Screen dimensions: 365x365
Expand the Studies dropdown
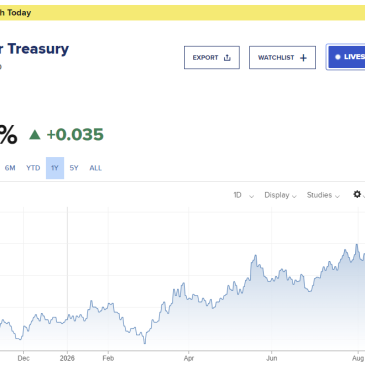pos(323,195)
